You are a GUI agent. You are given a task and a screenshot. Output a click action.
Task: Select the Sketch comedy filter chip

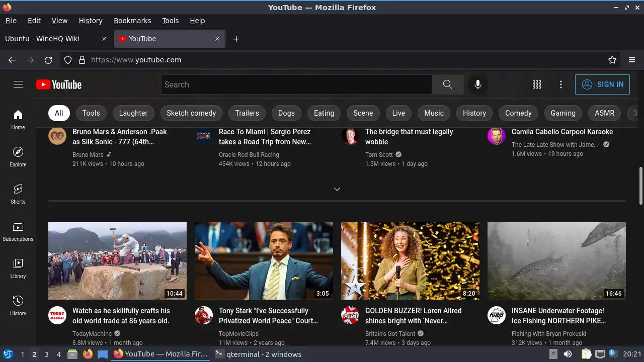pyautogui.click(x=191, y=113)
